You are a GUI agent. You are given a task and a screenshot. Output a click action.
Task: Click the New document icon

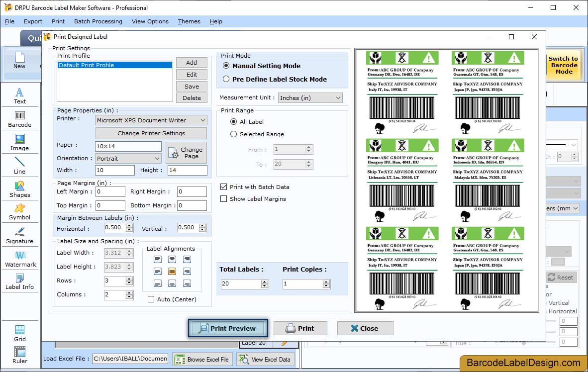click(x=19, y=61)
